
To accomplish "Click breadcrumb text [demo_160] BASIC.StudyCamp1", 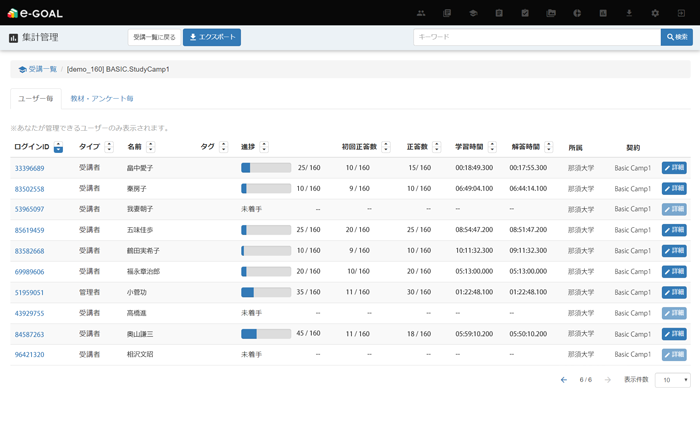I will (x=118, y=69).
